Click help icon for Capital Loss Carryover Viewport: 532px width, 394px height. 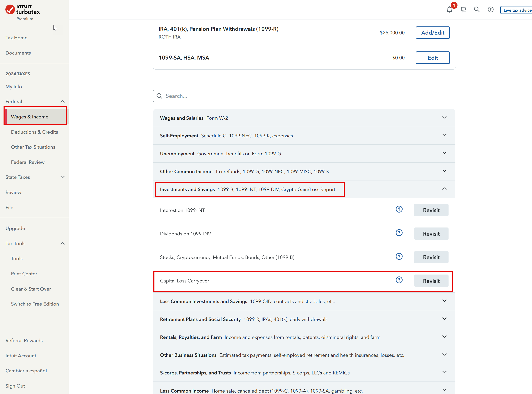click(x=399, y=280)
